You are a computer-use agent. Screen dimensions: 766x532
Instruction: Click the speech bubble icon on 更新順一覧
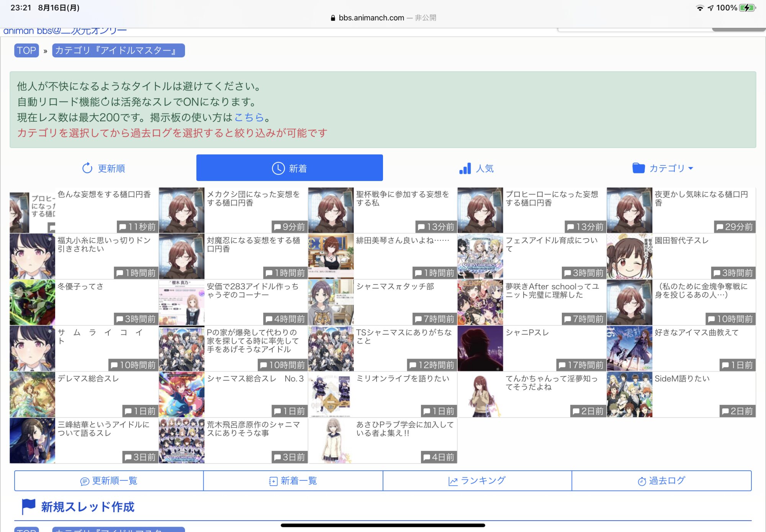[x=85, y=481]
